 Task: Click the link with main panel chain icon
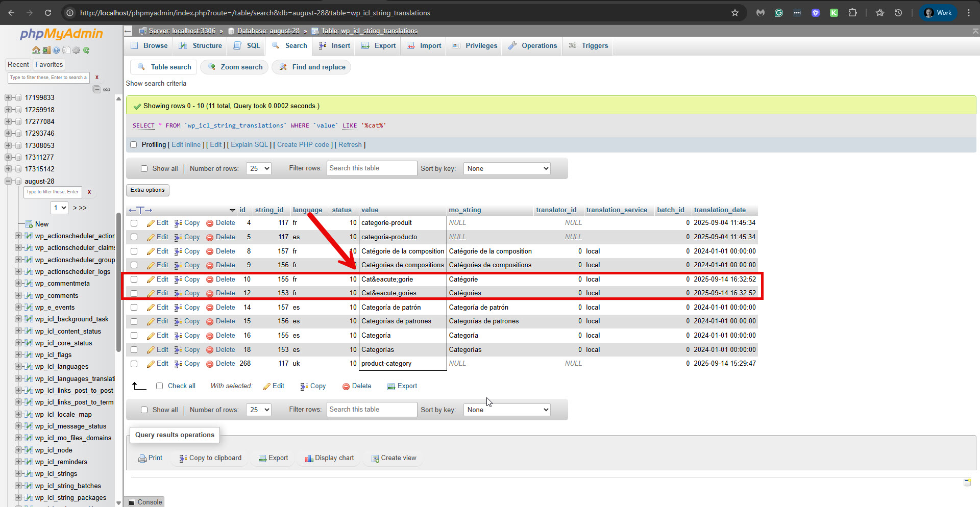pyautogui.click(x=107, y=89)
